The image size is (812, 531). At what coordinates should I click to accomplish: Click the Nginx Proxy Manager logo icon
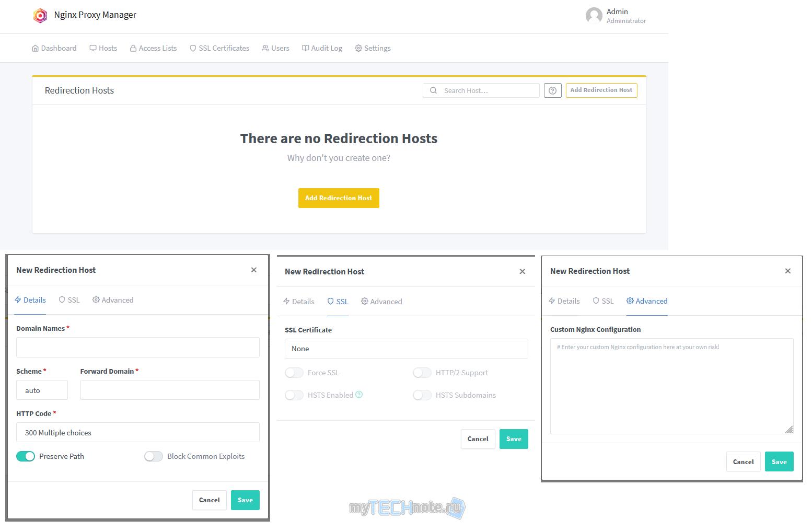coord(40,16)
